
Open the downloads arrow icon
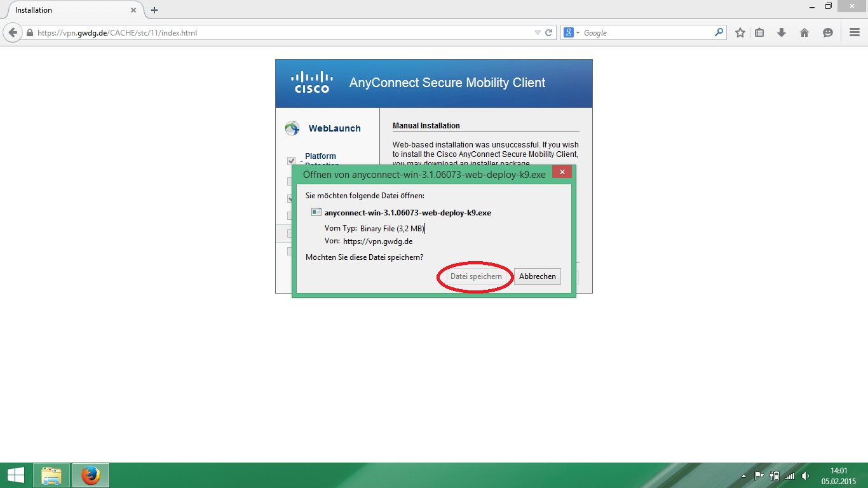pyautogui.click(x=782, y=32)
